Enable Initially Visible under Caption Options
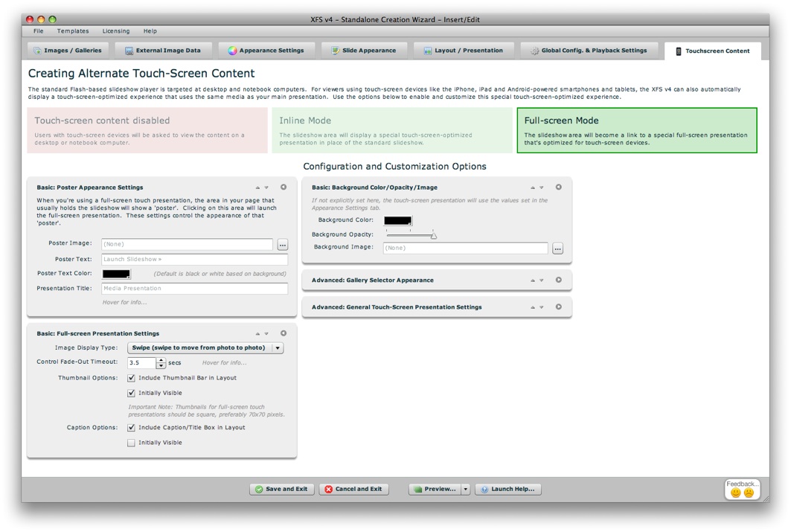The height and width of the screenshot is (532, 791). point(132,443)
